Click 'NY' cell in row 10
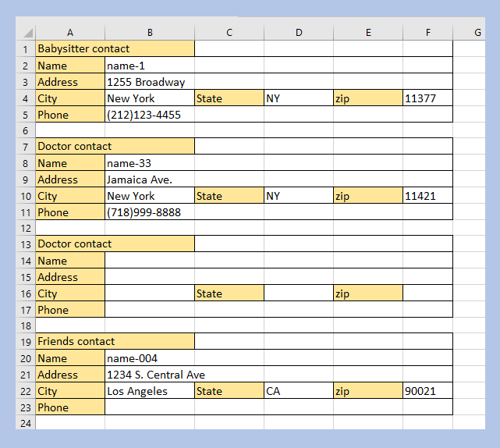 [299, 195]
